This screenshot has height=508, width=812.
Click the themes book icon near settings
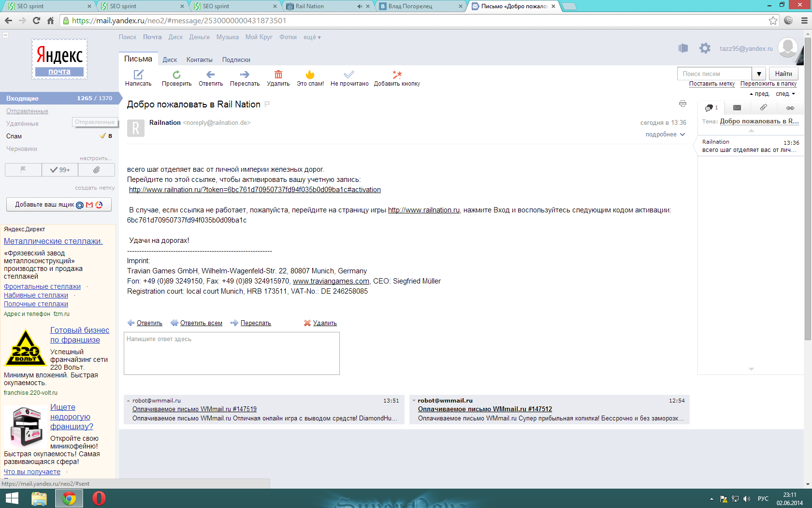(683, 48)
